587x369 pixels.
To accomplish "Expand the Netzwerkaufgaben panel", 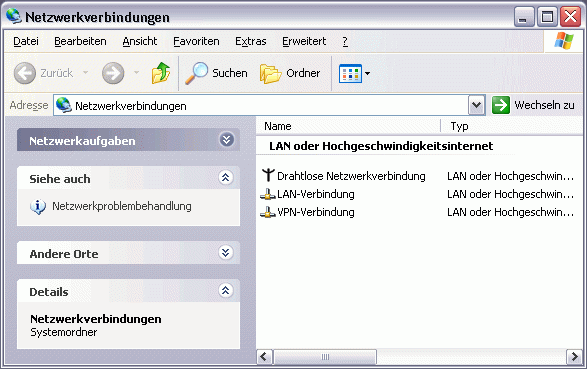I will pyautogui.click(x=226, y=140).
